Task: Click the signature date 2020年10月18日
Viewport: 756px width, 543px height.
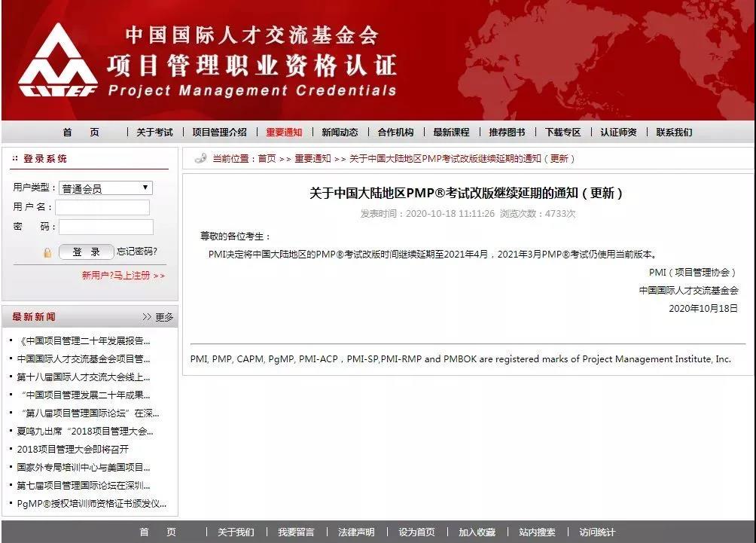Action: 703,309
